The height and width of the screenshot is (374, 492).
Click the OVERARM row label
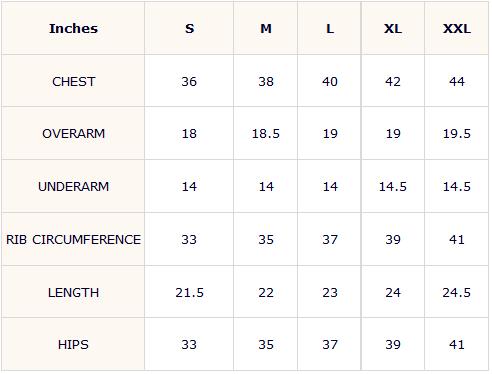click(73, 134)
